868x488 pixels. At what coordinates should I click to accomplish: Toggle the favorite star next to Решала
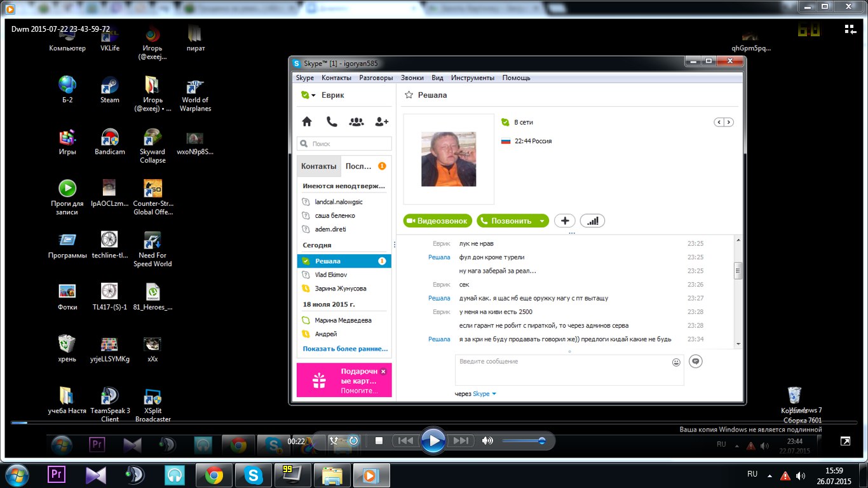(x=409, y=95)
